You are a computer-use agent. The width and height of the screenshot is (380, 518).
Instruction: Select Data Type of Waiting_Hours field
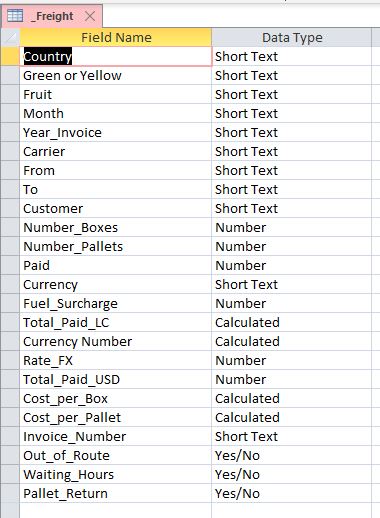point(292,474)
